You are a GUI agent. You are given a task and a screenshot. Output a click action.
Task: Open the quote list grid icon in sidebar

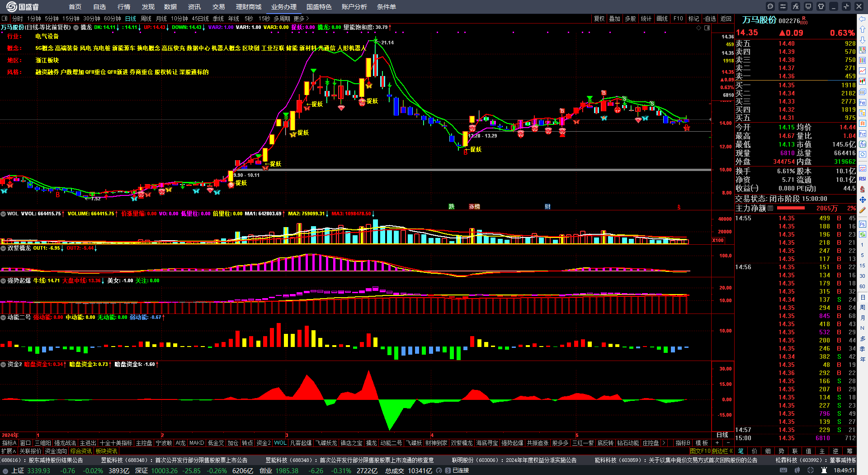click(863, 61)
